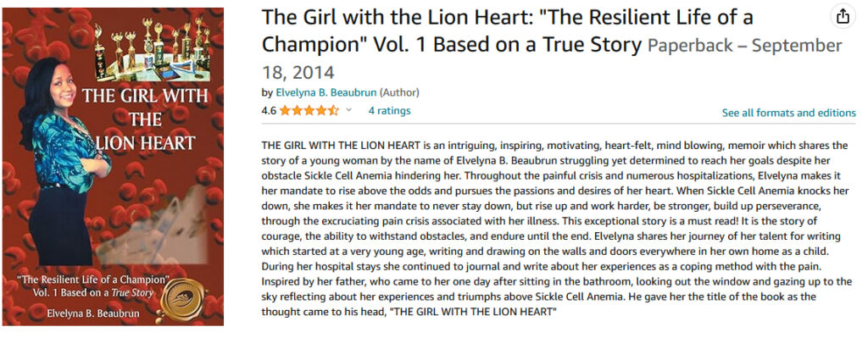Expand the rating breakdown chevron after the stars
Image resolution: width=868 pixels, height=338 pixels.
[x=348, y=111]
